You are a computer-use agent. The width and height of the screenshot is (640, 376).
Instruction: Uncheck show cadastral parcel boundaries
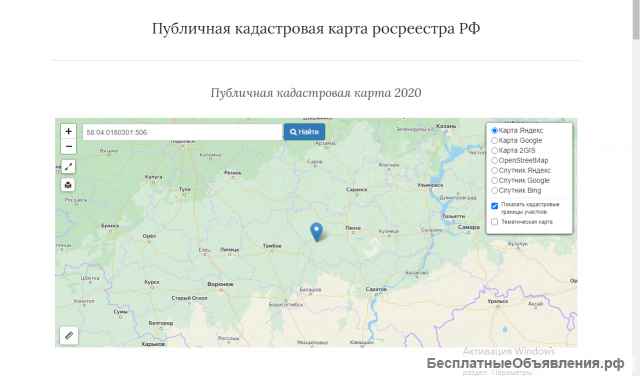pyautogui.click(x=495, y=206)
